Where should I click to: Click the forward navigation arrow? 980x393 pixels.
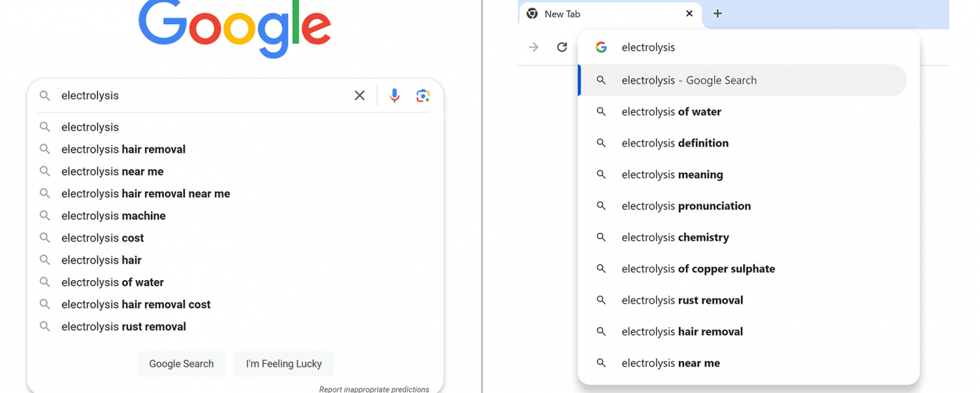click(534, 47)
